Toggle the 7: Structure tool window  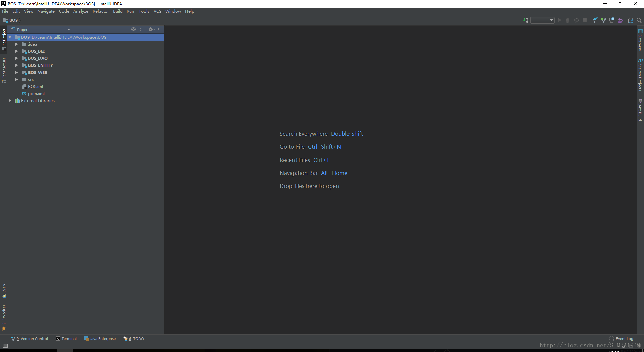point(4,70)
